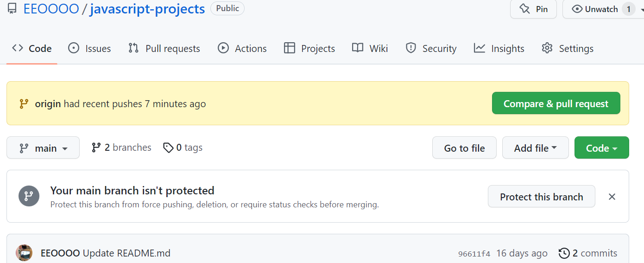644x263 pixels.
Task: Click the Projects table icon
Action: click(x=290, y=48)
